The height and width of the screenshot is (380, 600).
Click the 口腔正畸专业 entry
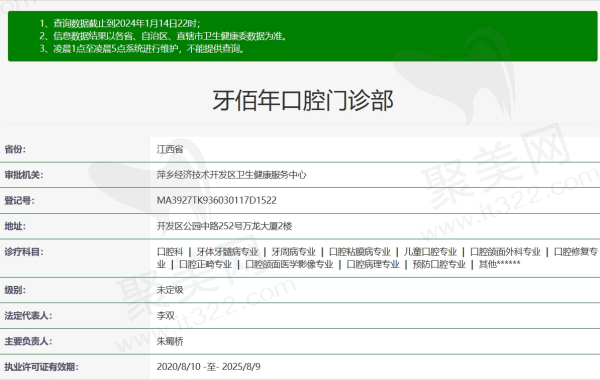tap(205, 264)
